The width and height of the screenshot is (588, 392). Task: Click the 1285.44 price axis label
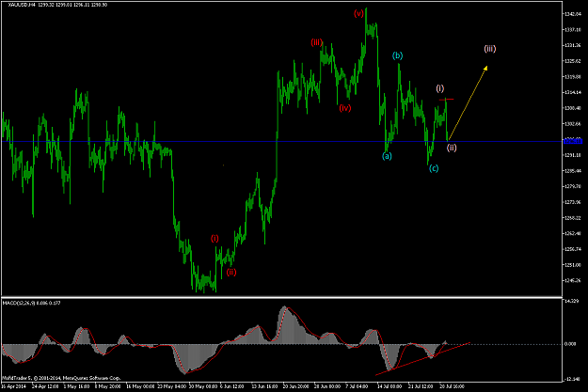[x=573, y=170]
